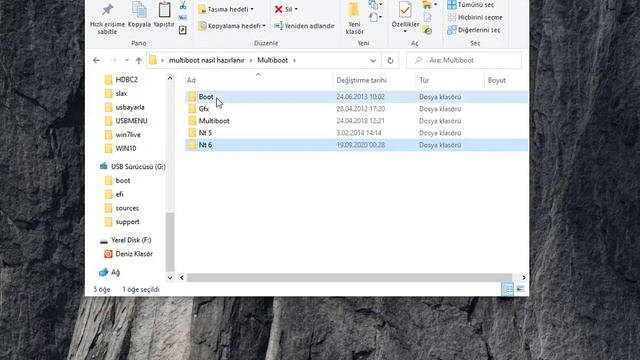Click the forward navigation arrow
This screenshot has width=640, height=360.
(x=113, y=60)
